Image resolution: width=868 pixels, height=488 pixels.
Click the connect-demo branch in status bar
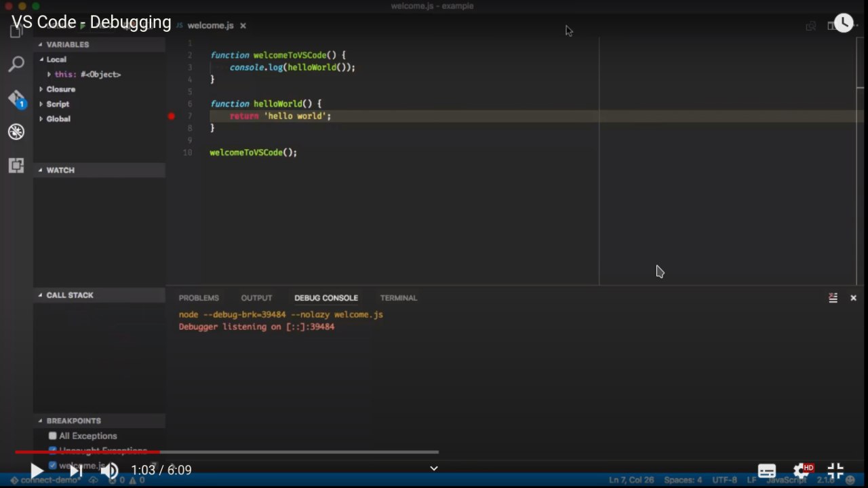pos(45,481)
